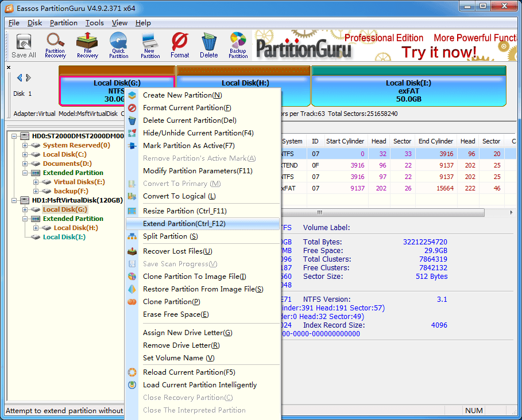Expand Local Disk(C:) tree node
Screen dimensions: 522x420
click(25, 155)
